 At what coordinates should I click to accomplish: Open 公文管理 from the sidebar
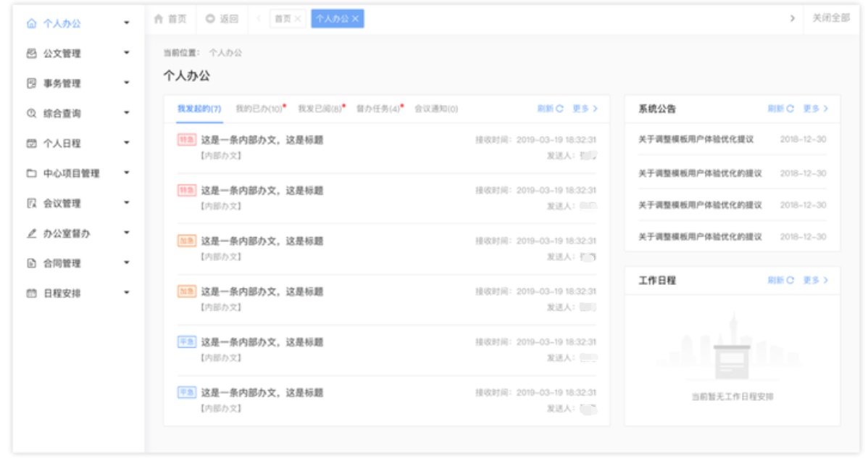(59, 52)
